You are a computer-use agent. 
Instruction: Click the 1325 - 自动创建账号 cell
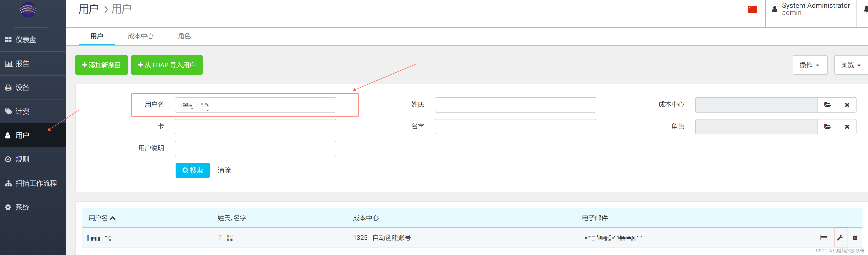pyautogui.click(x=382, y=238)
